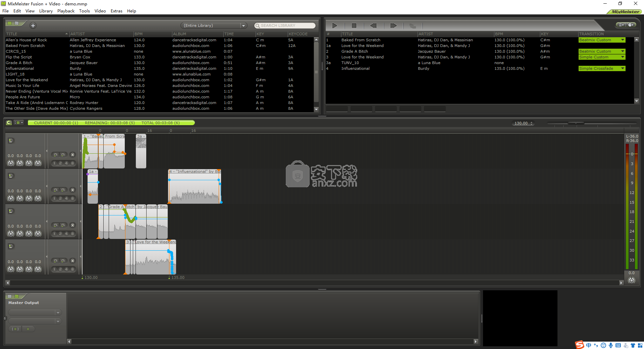Open second Master Output effect dropdown

tap(35, 321)
